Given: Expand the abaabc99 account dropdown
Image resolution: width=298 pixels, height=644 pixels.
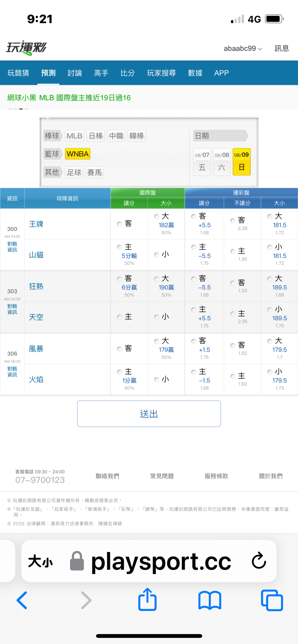Looking at the screenshot, I should point(243,48).
